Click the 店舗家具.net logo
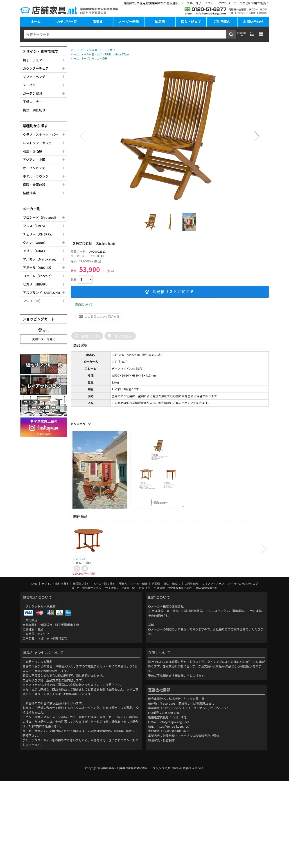This screenshot has width=289, height=868. click(49, 10)
